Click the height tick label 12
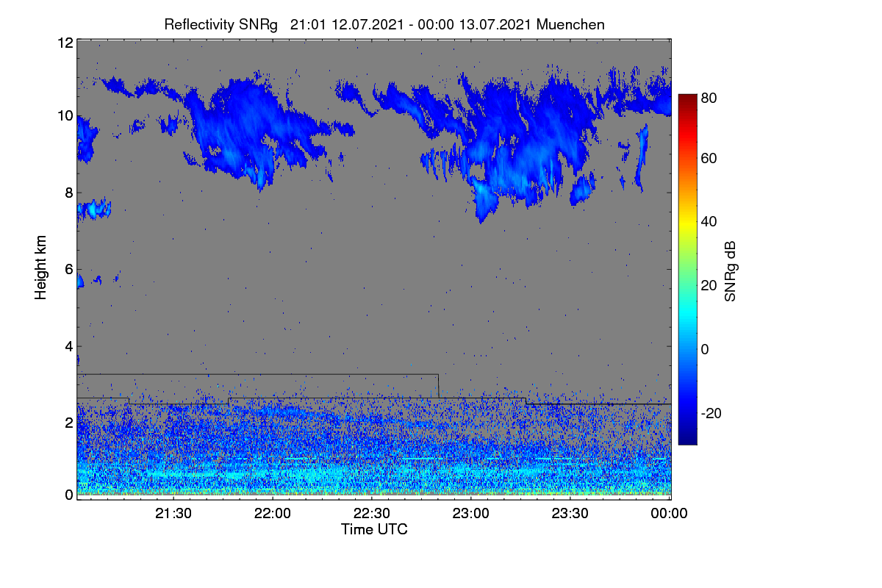 tap(65, 43)
